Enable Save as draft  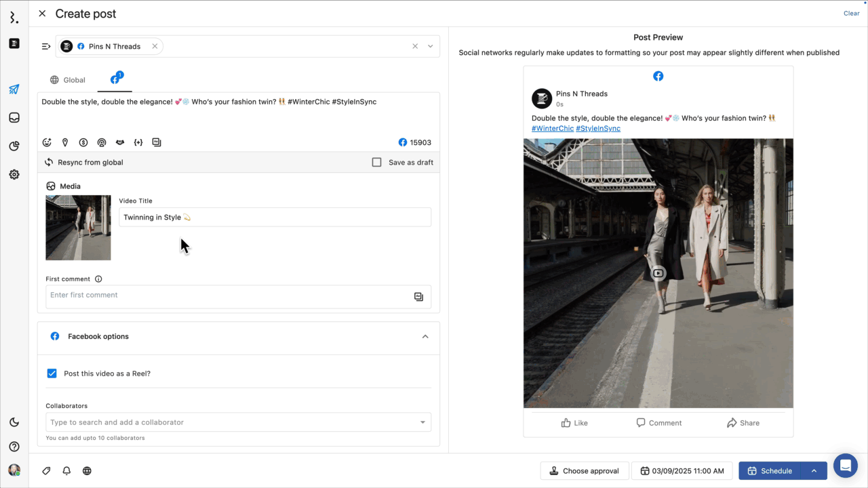coord(377,162)
